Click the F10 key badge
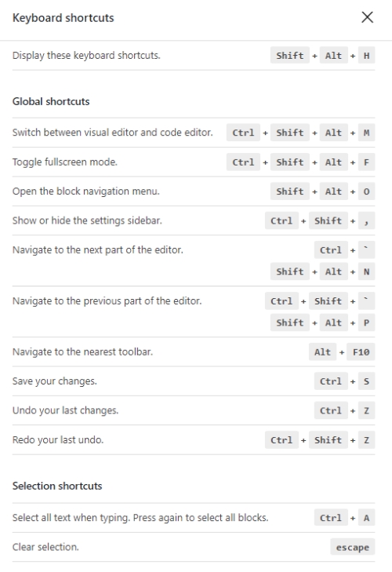 point(361,352)
